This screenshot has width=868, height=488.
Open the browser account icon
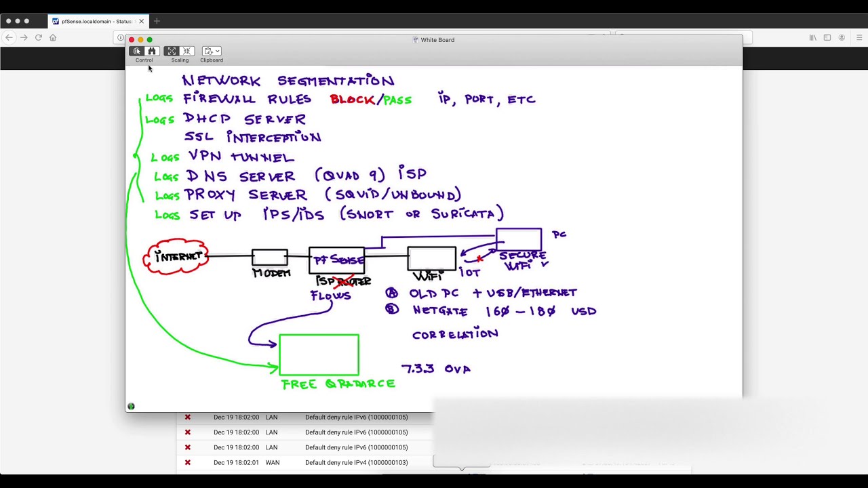pyautogui.click(x=843, y=37)
